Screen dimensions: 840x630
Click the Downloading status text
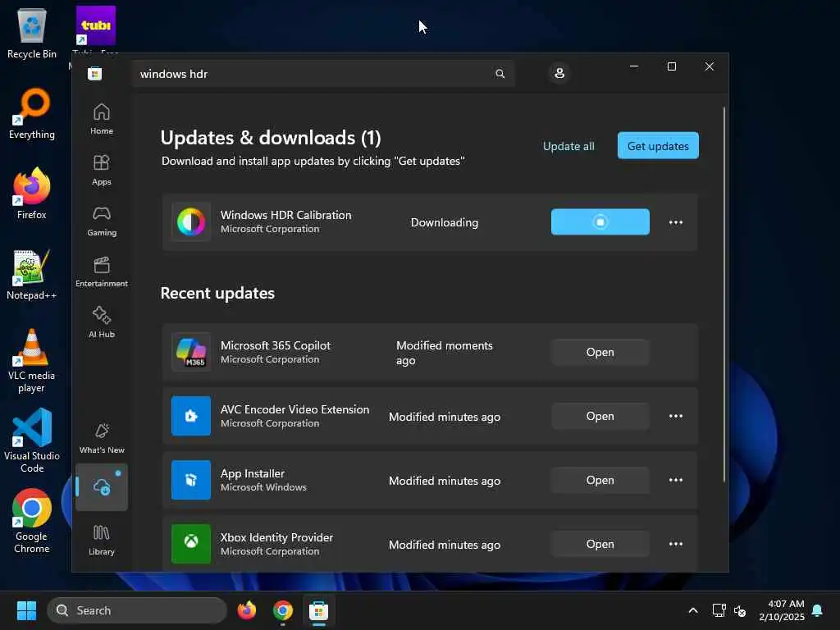[x=444, y=222]
